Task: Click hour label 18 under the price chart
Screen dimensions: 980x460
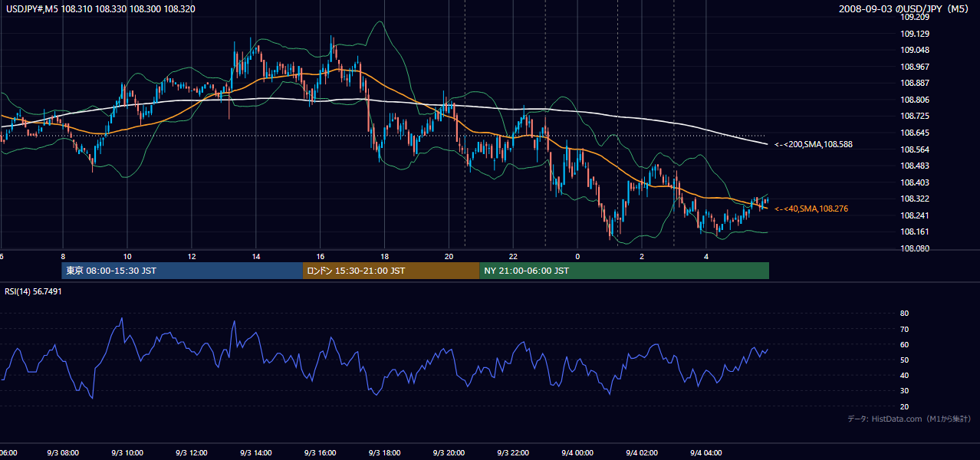Action: coord(385,256)
